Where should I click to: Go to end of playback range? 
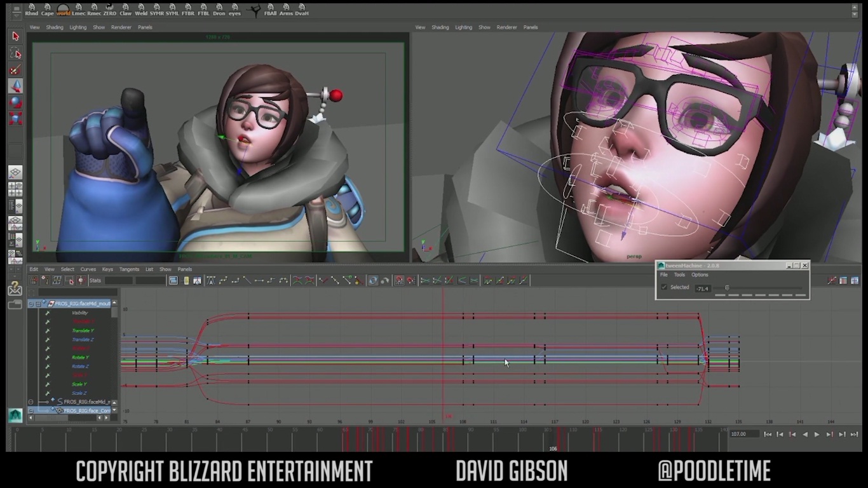click(854, 434)
